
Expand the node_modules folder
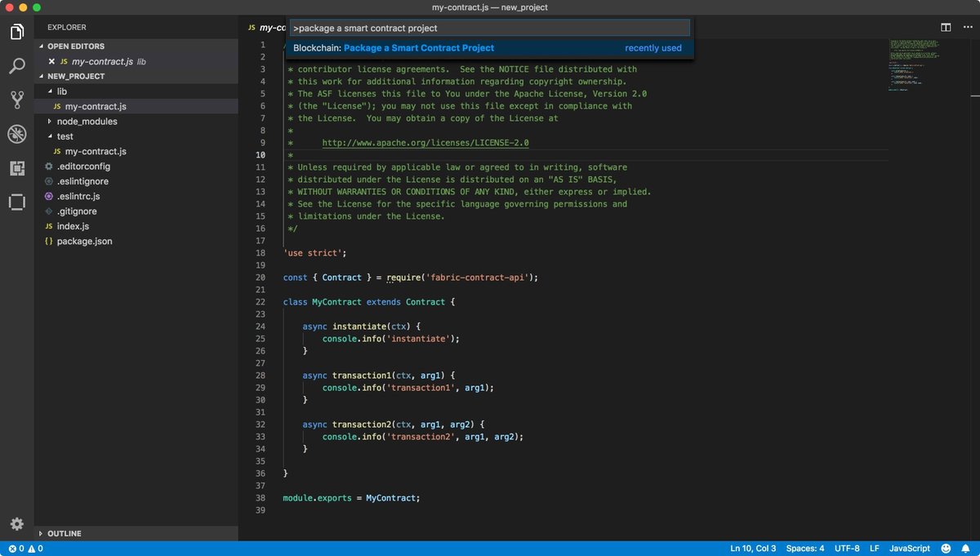tap(87, 121)
